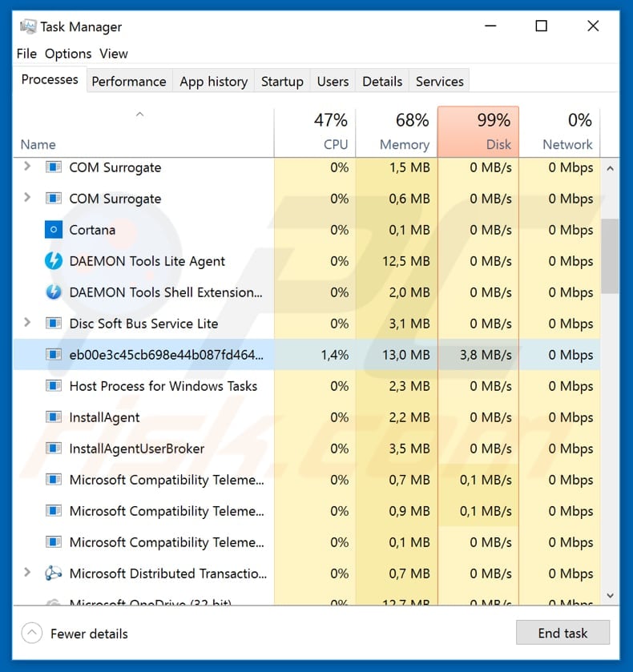Select DAEMON Tools Lite Agent process name
Image resolution: width=633 pixels, height=672 pixels.
[x=147, y=261]
